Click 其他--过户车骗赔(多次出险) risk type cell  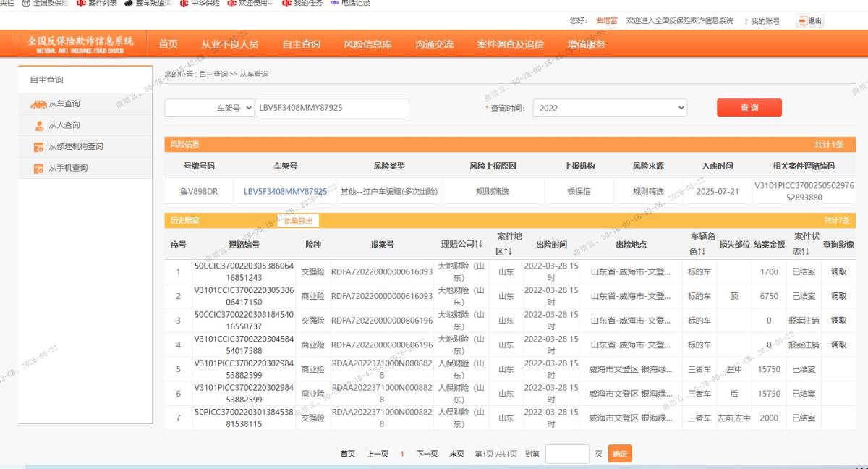pos(389,192)
